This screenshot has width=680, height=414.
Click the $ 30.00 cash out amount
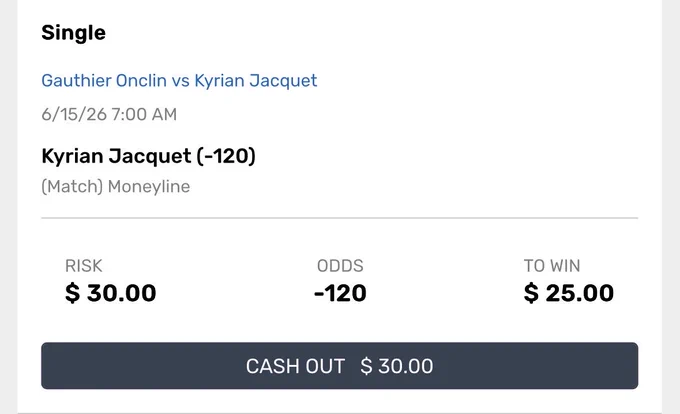pos(397,366)
